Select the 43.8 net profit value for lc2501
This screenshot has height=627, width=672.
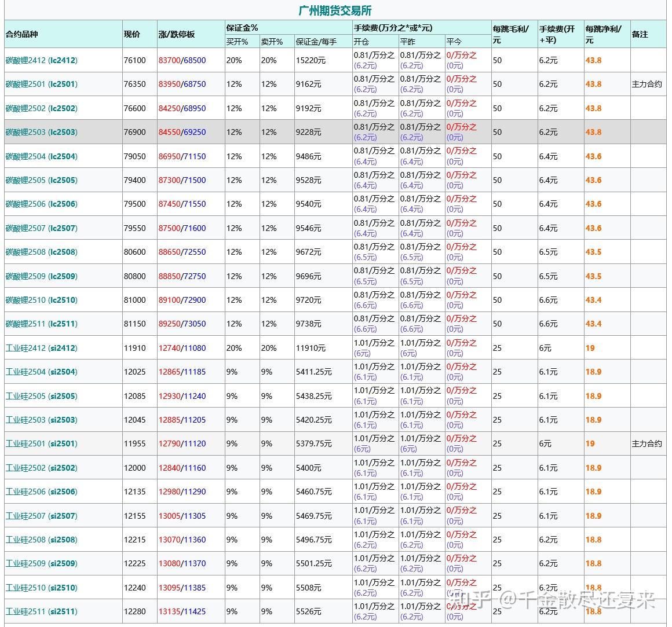[594, 84]
